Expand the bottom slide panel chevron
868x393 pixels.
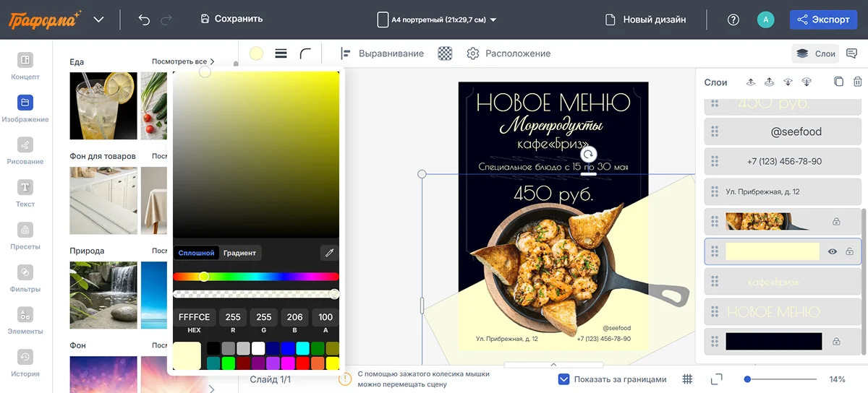pos(553,365)
